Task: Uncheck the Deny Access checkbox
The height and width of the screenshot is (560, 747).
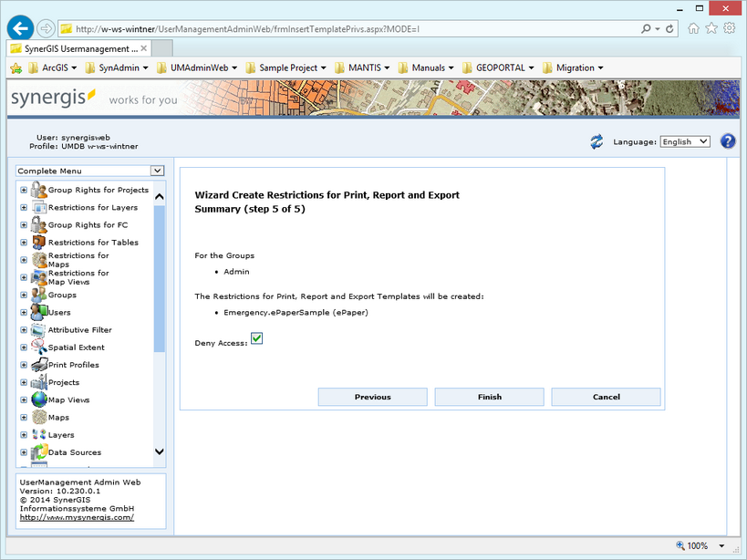Action: pos(256,338)
